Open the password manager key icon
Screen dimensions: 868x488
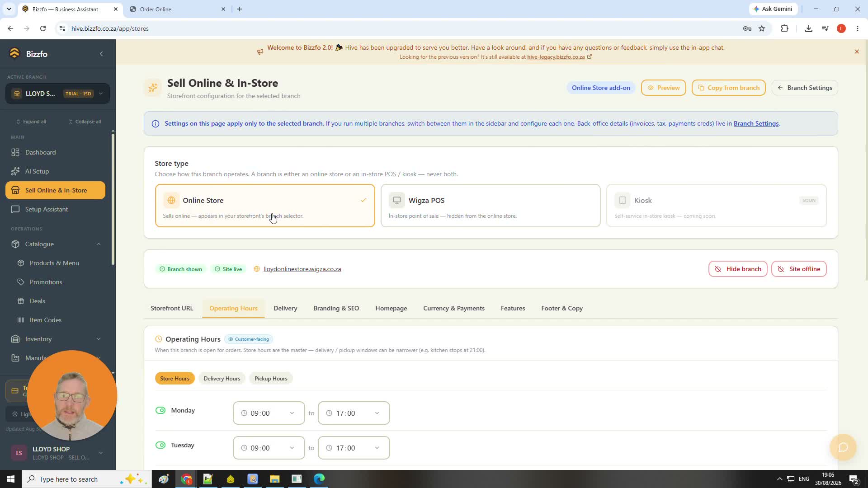click(747, 28)
